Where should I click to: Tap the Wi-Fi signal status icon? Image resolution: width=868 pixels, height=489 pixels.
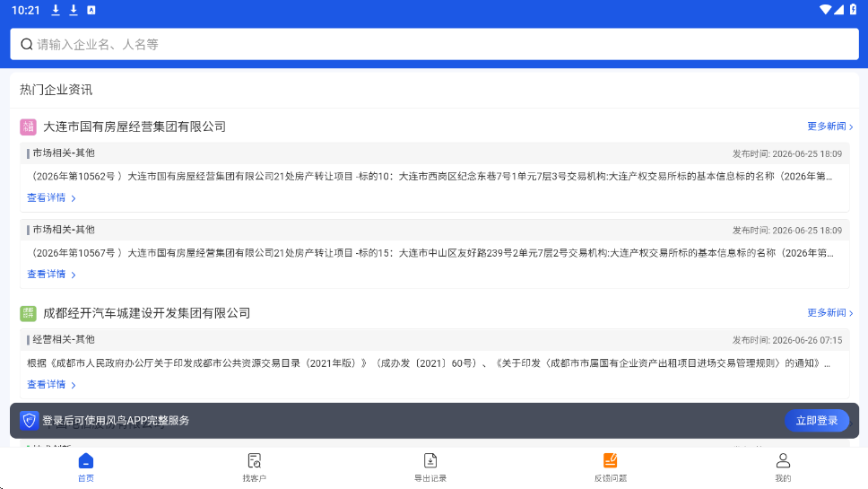pos(825,9)
